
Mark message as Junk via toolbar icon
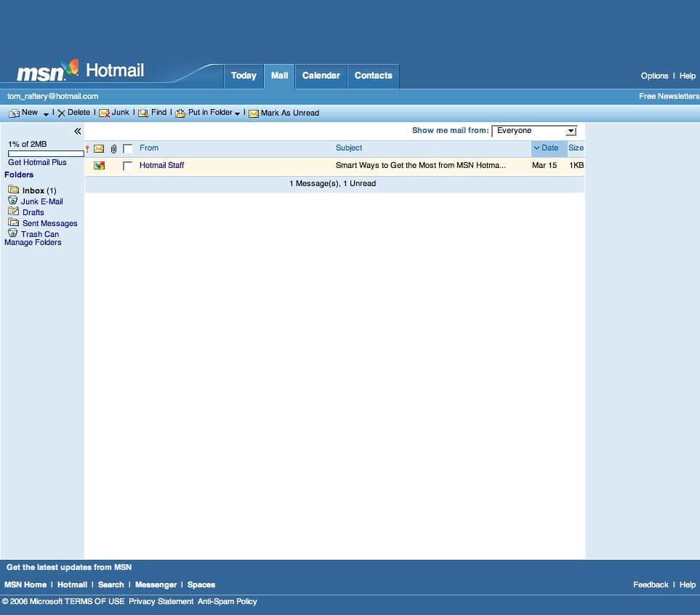point(105,113)
